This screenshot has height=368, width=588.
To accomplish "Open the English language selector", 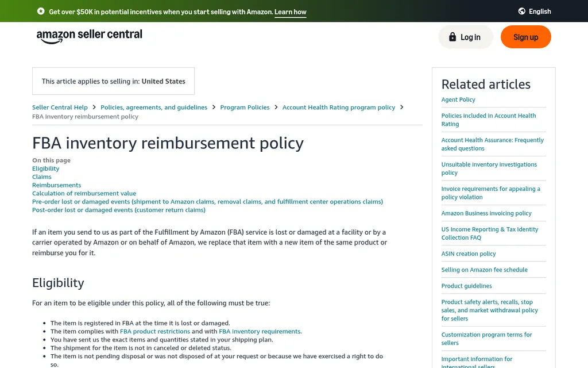I will coord(535,11).
